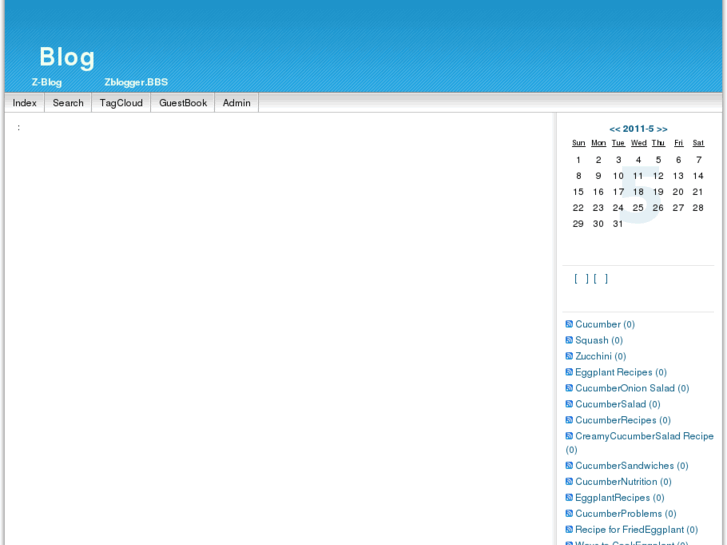Click RSS icon next to Zucchini
This screenshot has height=545, width=727.
click(x=569, y=356)
